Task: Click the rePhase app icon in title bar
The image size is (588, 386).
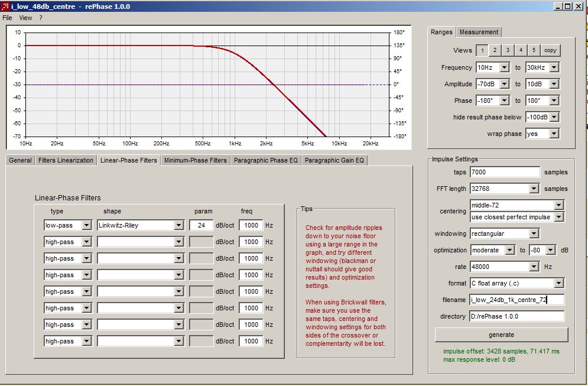Action: click(x=5, y=7)
